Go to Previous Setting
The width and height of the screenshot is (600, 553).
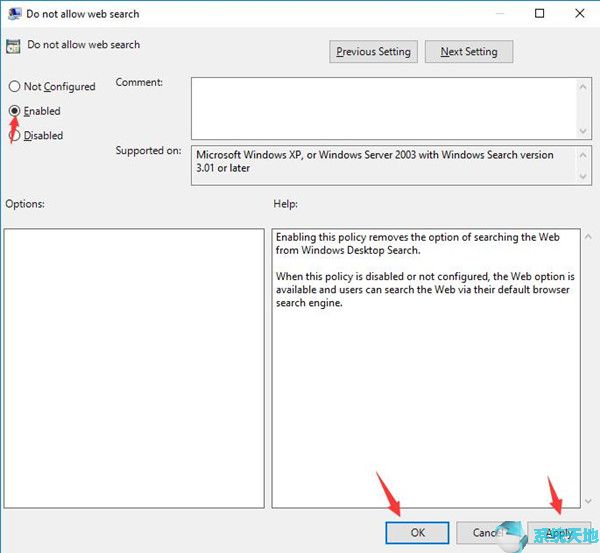[x=373, y=52]
